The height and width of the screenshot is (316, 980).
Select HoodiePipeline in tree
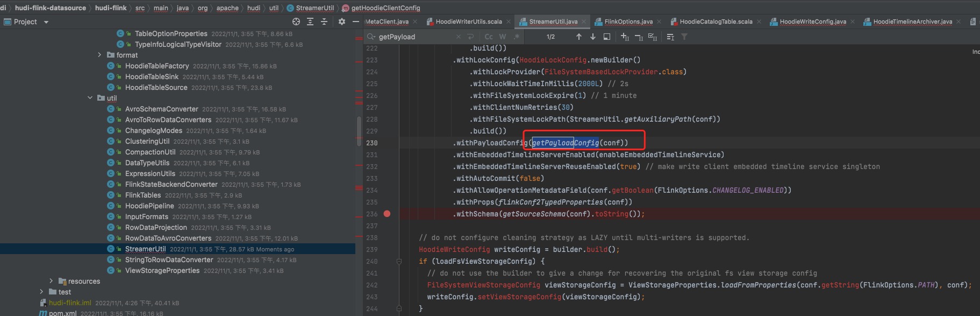149,206
